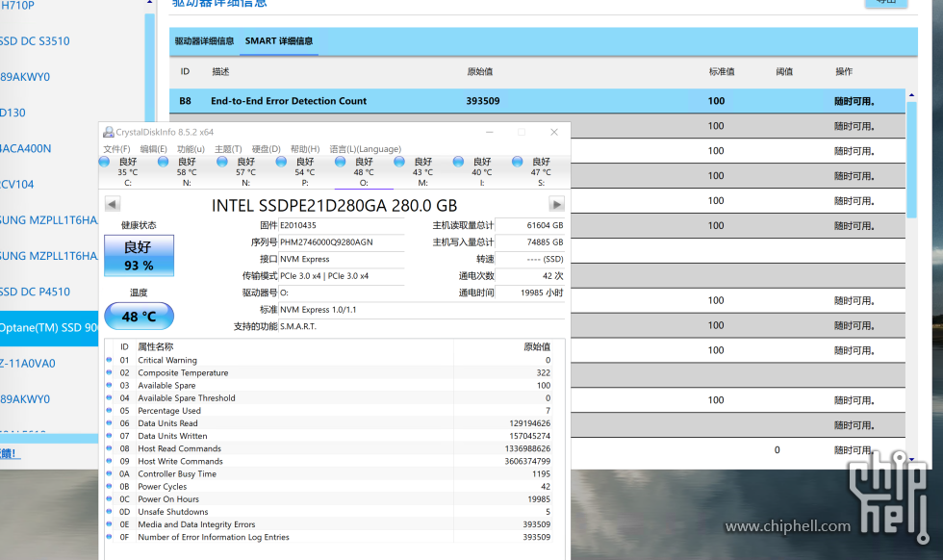Click the 48 °C temperature button
This screenshot has height=560, width=943.
point(139,317)
